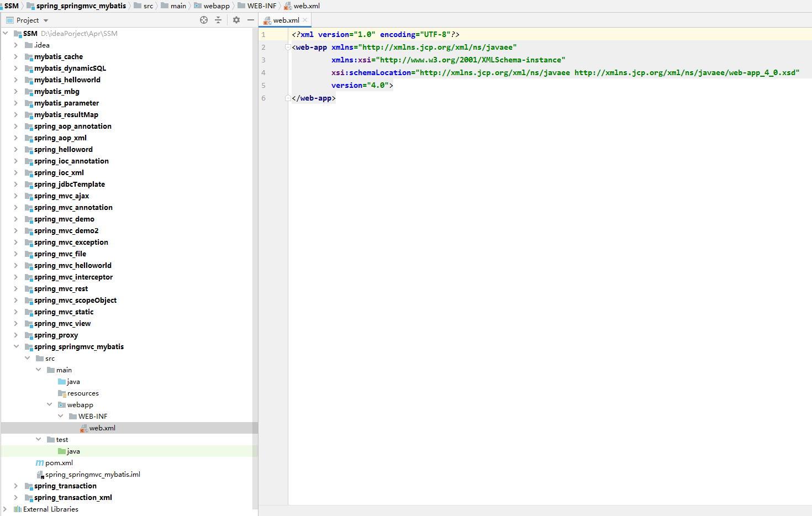The image size is (812, 516).
Task: Select the spring_jdbcTemplate module
Action: [69, 184]
